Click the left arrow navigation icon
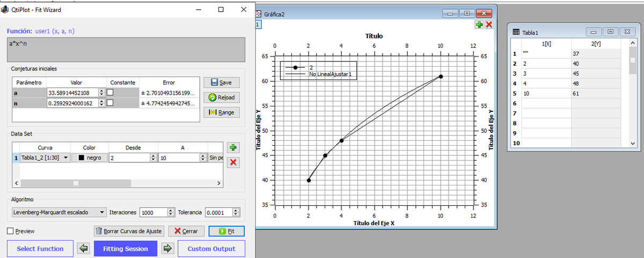Screen dimensions: 644x258 [x=83, y=249]
